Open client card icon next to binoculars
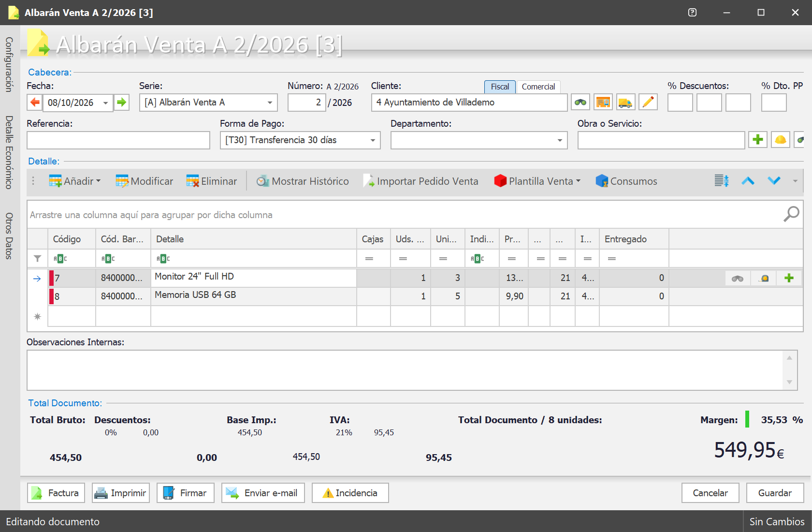812x532 pixels. (603, 102)
